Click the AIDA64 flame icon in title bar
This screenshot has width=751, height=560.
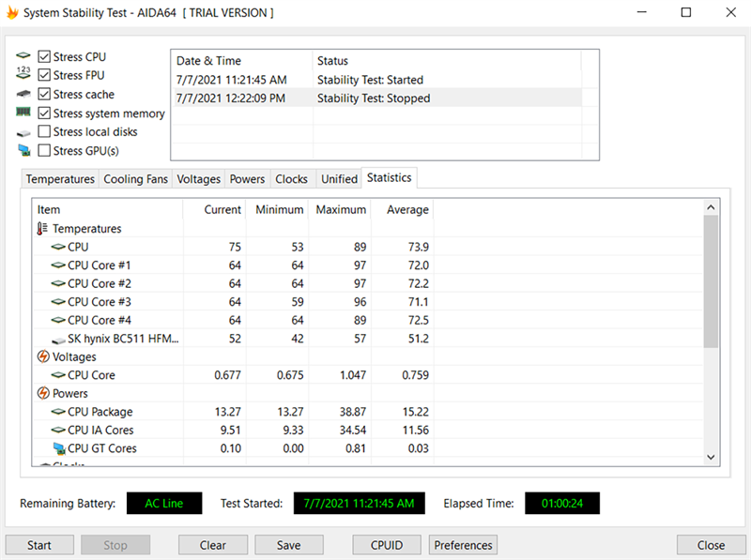point(12,12)
